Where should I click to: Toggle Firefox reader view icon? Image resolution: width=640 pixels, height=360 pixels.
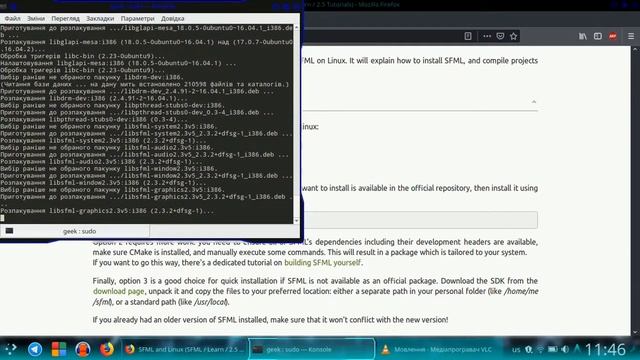(468, 36)
